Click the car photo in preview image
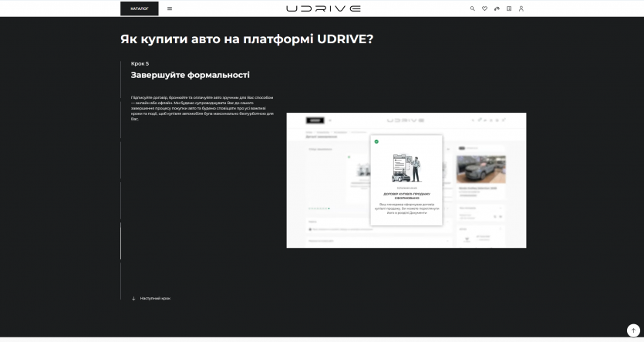644x342 pixels. click(x=480, y=170)
